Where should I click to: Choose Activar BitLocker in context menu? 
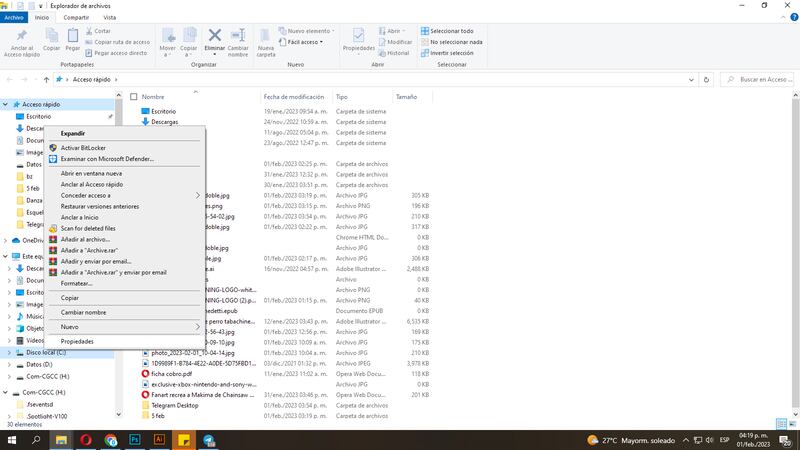tap(124, 148)
